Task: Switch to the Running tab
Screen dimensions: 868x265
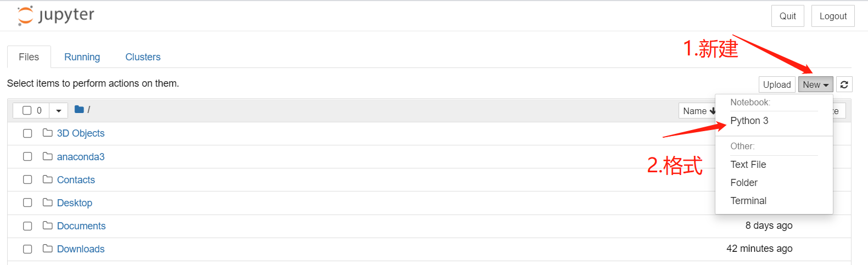Action: tap(82, 57)
